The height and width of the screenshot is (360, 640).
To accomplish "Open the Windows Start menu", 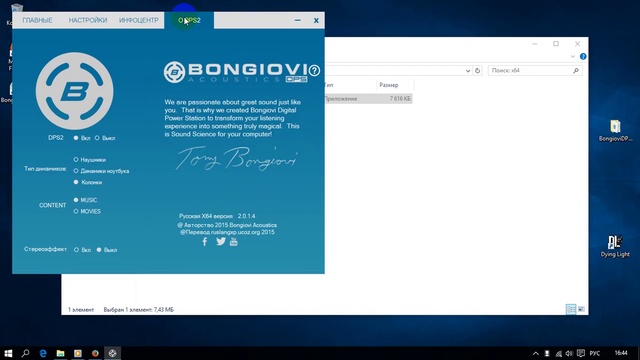I will pos(8,353).
